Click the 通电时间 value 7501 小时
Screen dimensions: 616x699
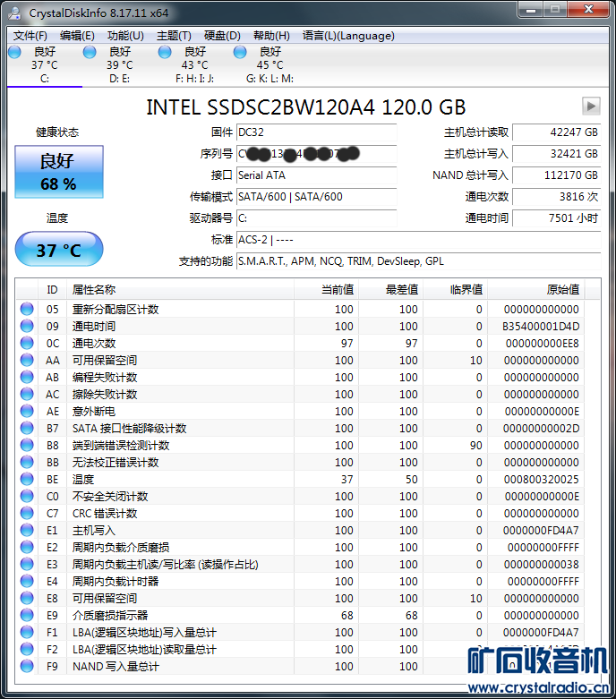[557, 218]
